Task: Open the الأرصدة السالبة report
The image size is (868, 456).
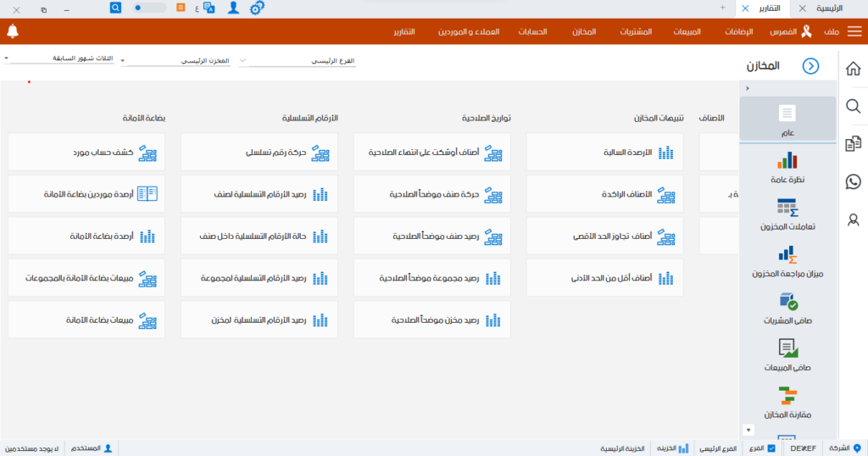Action: tap(604, 153)
